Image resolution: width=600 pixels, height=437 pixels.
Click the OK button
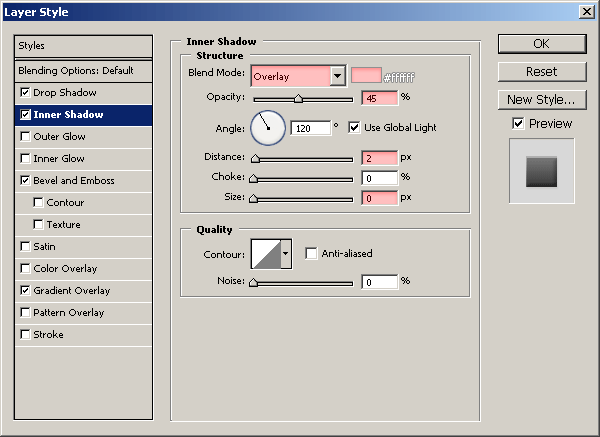pyautogui.click(x=542, y=44)
